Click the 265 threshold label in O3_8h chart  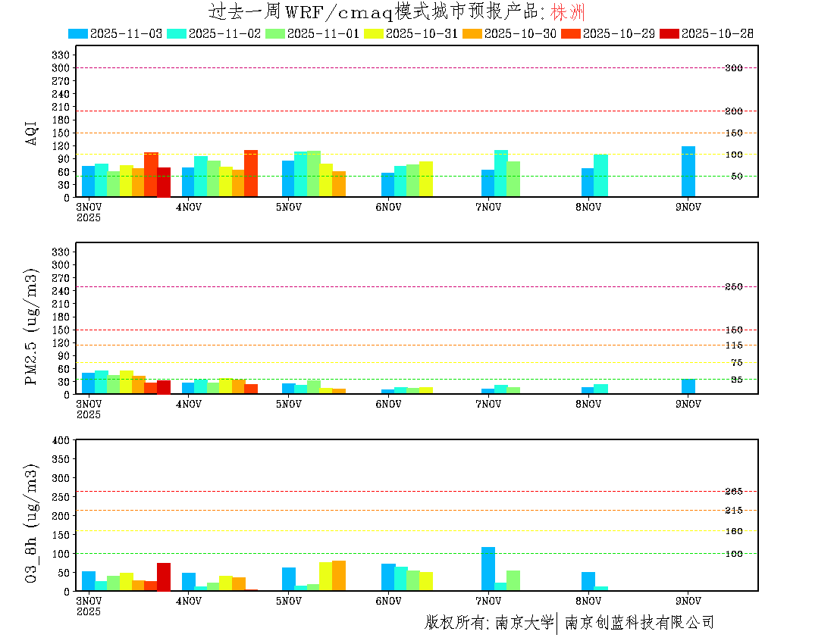pos(733,492)
